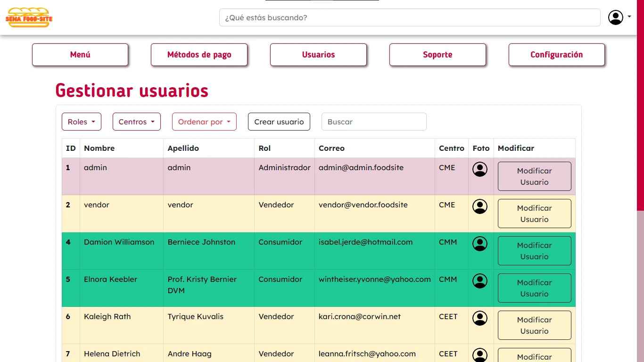Open the Soporte section
Screen dimensions: 644x362
[438, 55]
